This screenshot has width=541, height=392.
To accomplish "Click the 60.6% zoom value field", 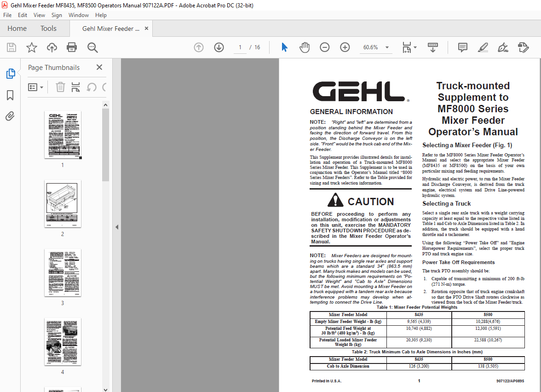I will [371, 47].
